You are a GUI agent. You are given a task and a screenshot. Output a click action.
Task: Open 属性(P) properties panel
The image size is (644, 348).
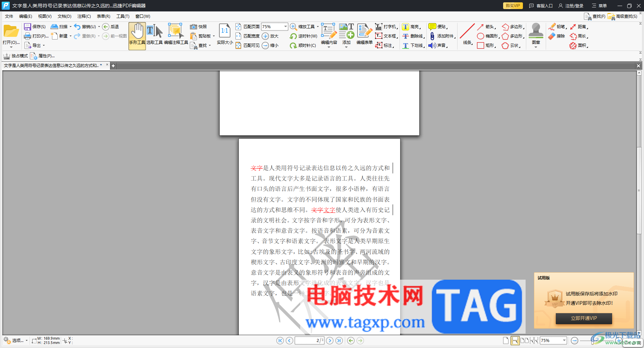(43, 56)
